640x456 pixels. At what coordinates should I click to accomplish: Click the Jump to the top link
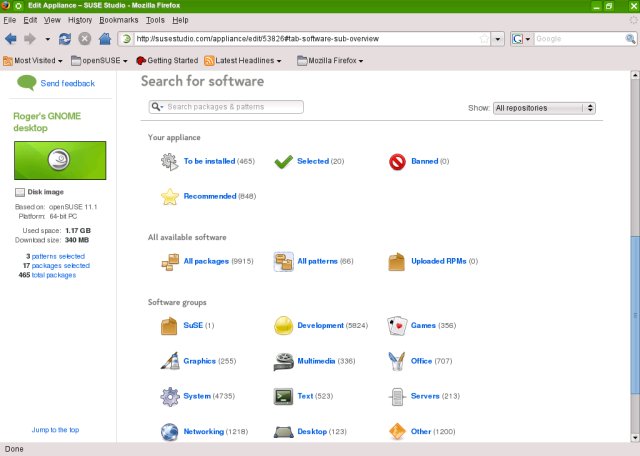tap(55, 430)
